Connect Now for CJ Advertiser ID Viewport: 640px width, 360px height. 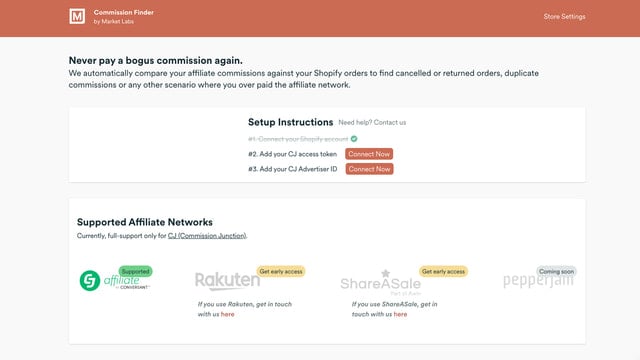click(369, 169)
